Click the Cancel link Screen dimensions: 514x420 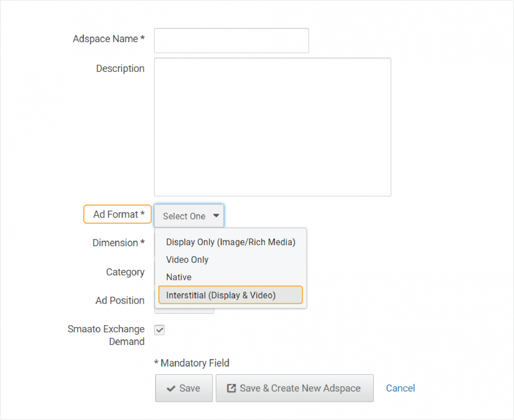click(400, 388)
